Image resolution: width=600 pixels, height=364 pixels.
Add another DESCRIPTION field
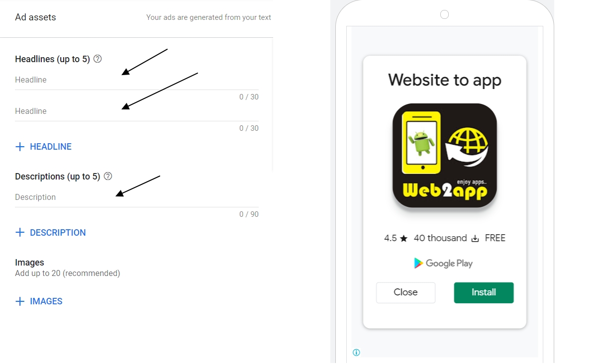click(51, 233)
